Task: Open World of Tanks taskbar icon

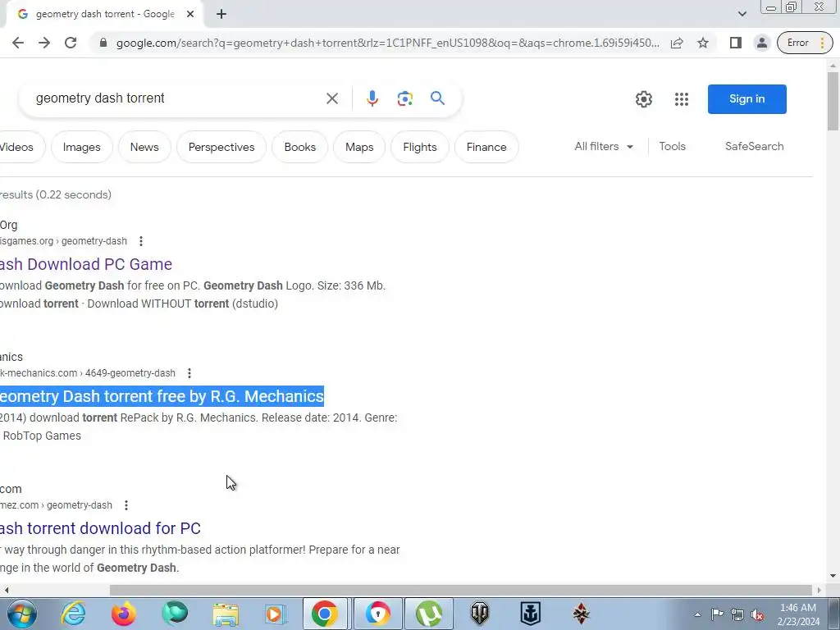Action: [x=479, y=614]
